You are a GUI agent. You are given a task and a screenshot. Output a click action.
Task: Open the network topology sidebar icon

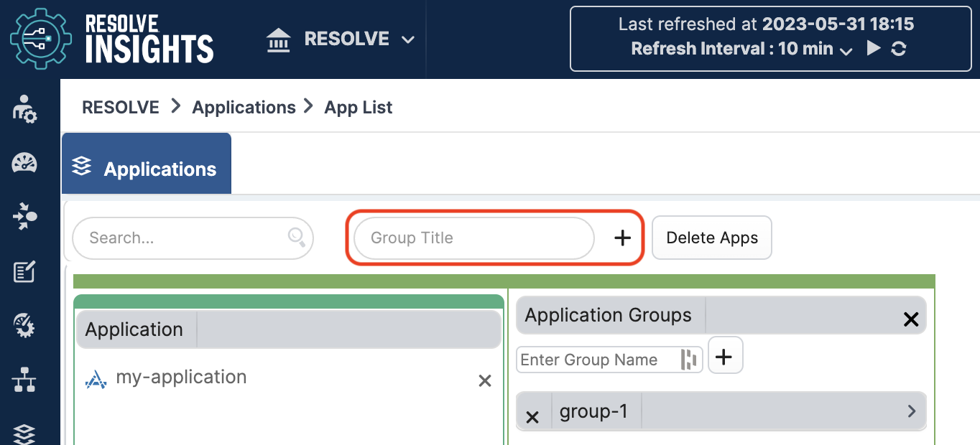pos(24,380)
